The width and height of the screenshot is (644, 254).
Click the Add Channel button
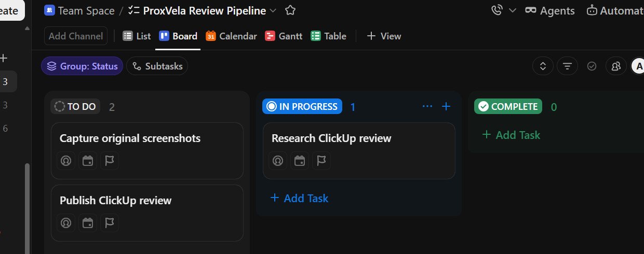[76, 36]
